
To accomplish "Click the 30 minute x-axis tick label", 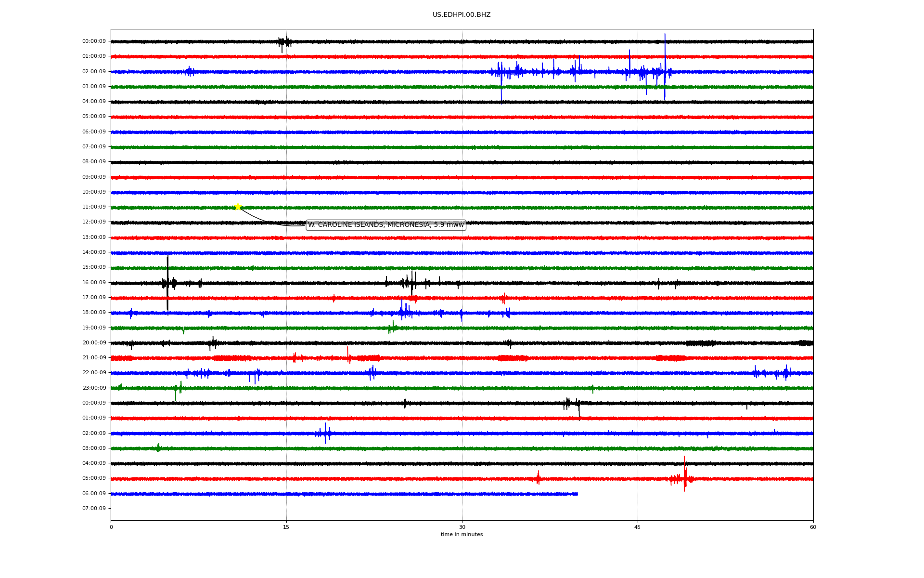I will pos(462,527).
